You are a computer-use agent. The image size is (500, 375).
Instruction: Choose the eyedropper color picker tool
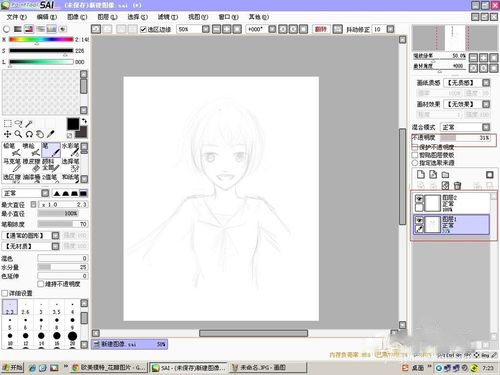[50, 134]
